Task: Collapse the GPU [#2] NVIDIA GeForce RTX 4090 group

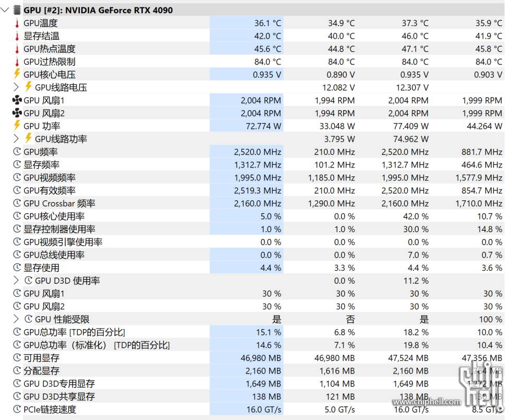Action: pyautogui.click(x=5, y=10)
